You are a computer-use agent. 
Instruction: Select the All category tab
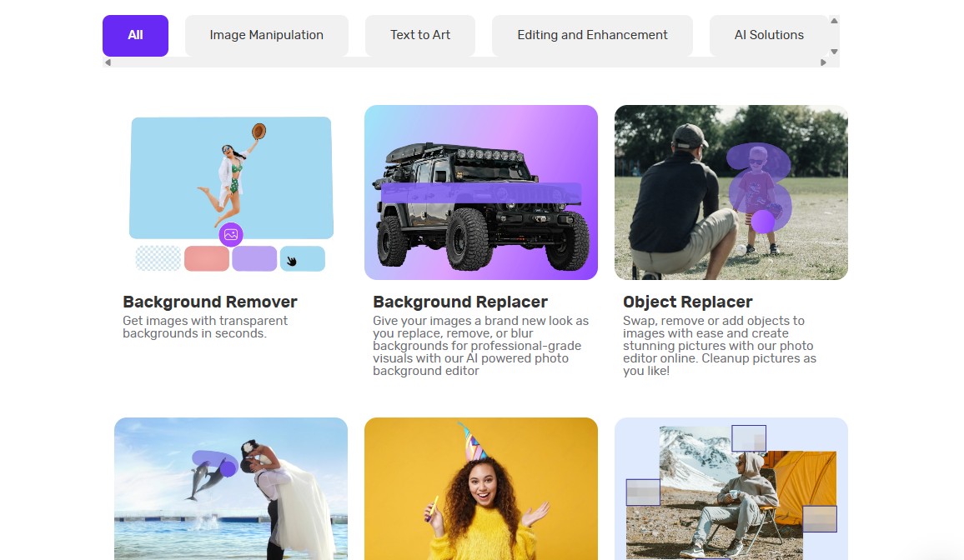[135, 35]
